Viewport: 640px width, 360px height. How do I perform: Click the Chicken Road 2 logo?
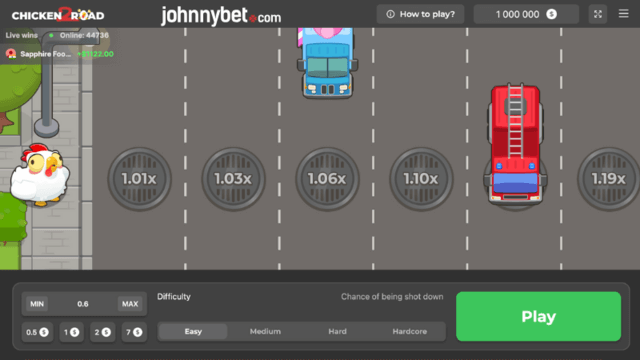tap(58, 15)
